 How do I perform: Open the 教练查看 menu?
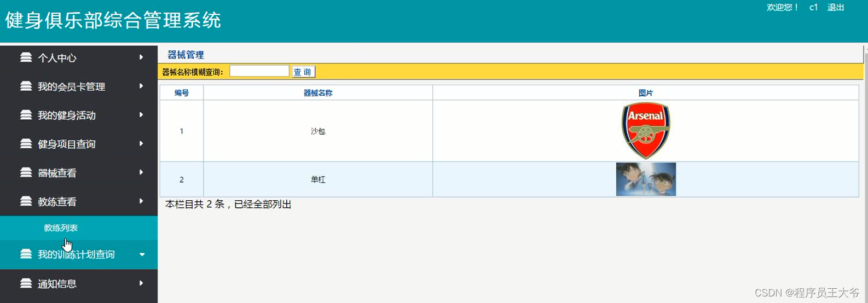click(79, 202)
